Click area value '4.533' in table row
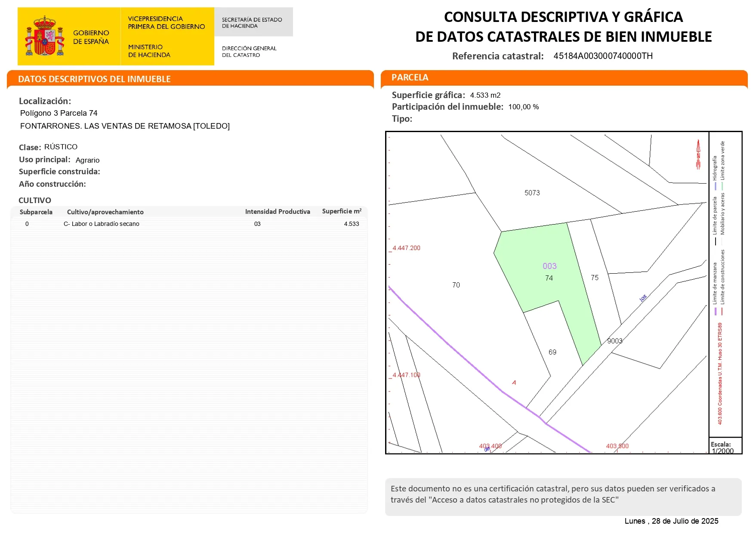Viewport: 756px width, 534px height. (x=352, y=224)
